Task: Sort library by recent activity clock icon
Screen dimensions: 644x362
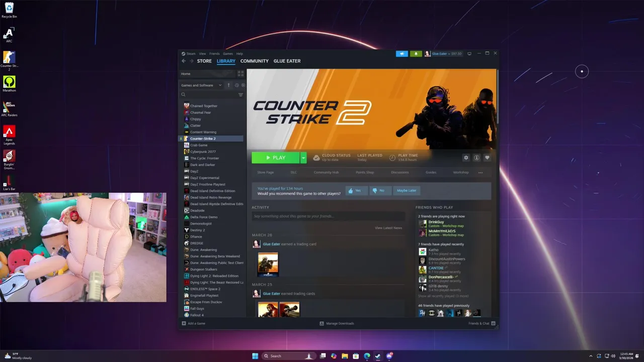Action: (236, 85)
